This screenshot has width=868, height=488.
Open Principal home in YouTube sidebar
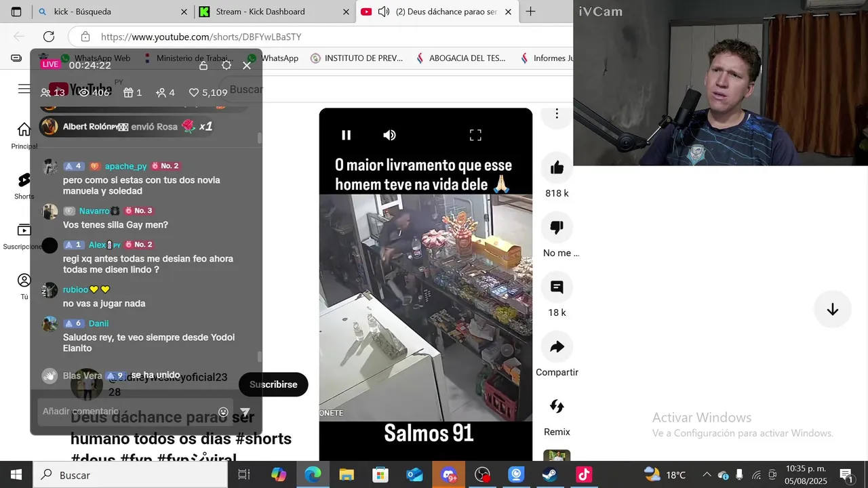coord(24,136)
